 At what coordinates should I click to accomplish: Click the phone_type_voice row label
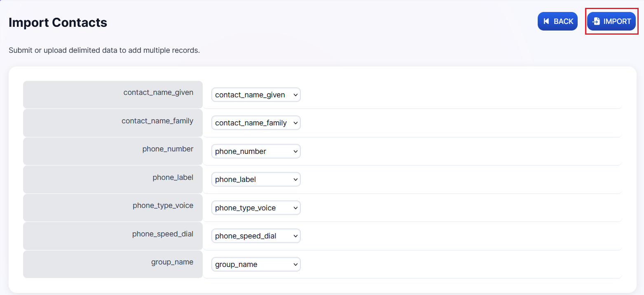pos(163,205)
